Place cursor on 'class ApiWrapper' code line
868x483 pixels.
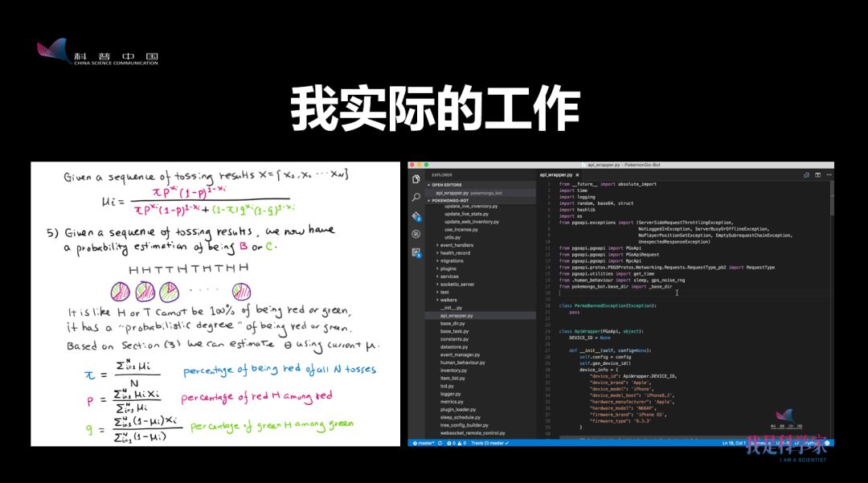tap(600, 331)
